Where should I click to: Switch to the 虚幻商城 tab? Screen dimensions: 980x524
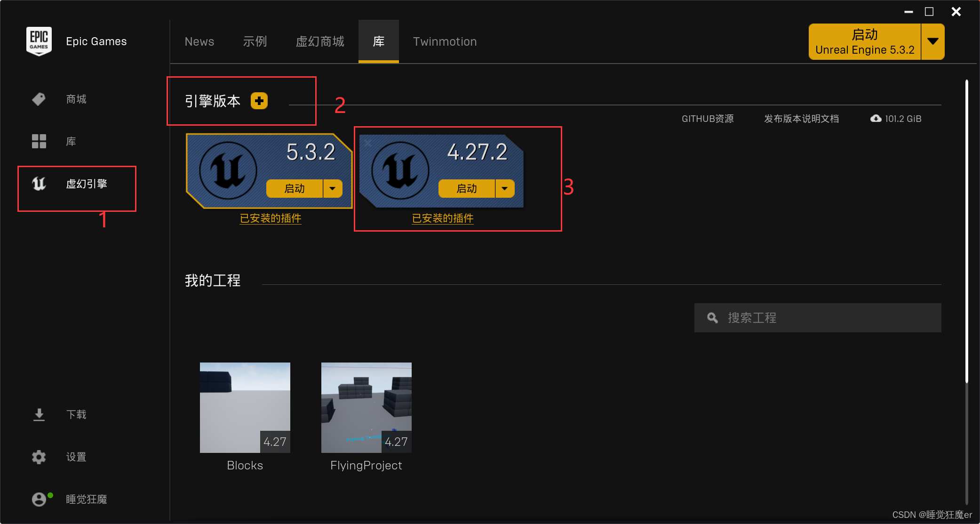tap(320, 41)
